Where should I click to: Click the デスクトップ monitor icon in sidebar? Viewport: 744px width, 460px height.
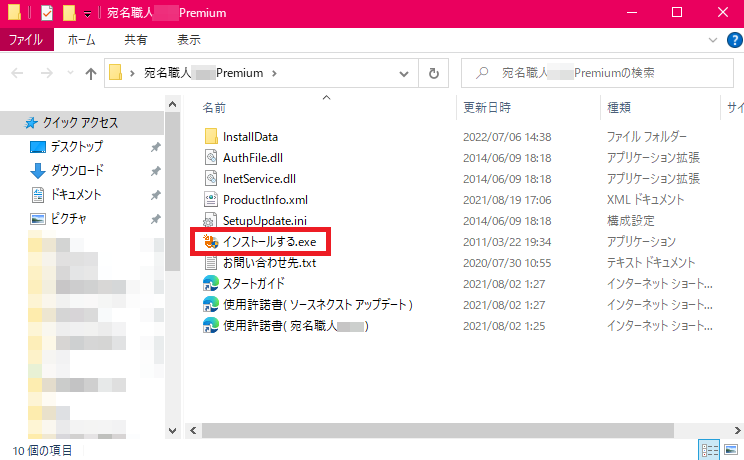pos(38,147)
